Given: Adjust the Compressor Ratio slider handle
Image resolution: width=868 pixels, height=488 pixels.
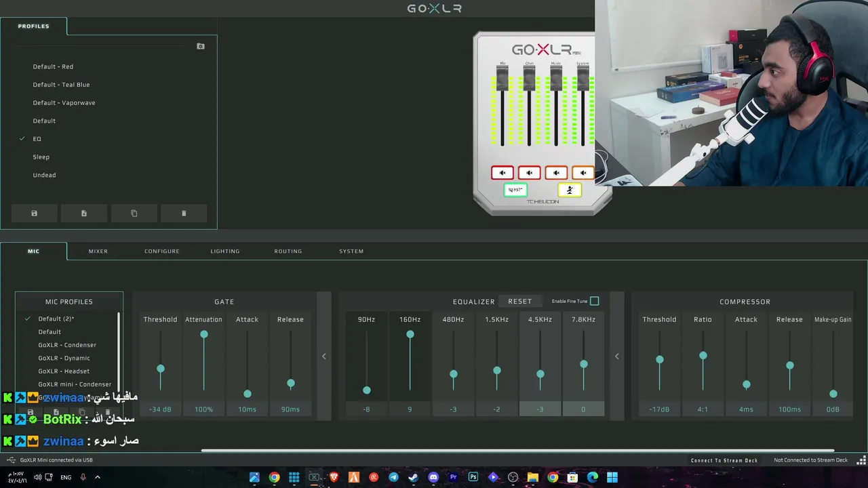Looking at the screenshot, I should (x=703, y=355).
